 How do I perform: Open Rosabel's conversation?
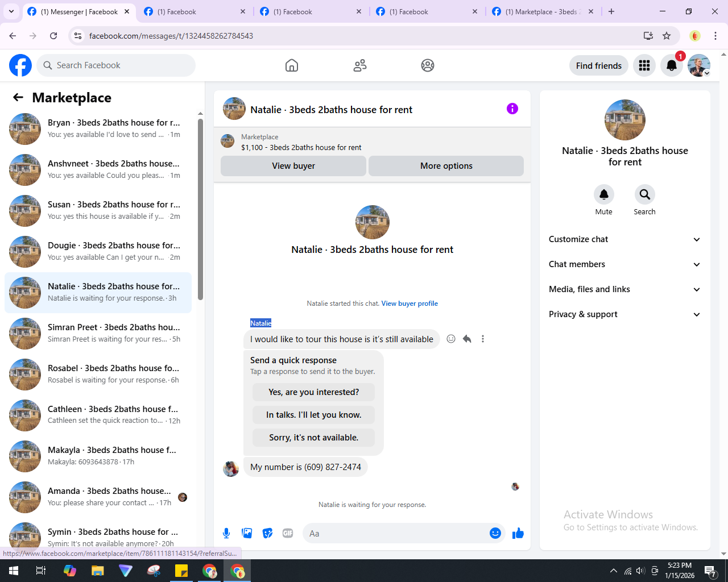tap(98, 375)
